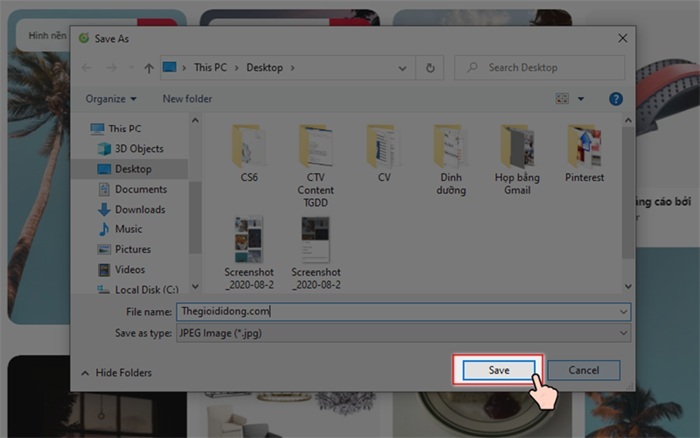Create a New folder
The image size is (700, 438).
pyautogui.click(x=187, y=99)
